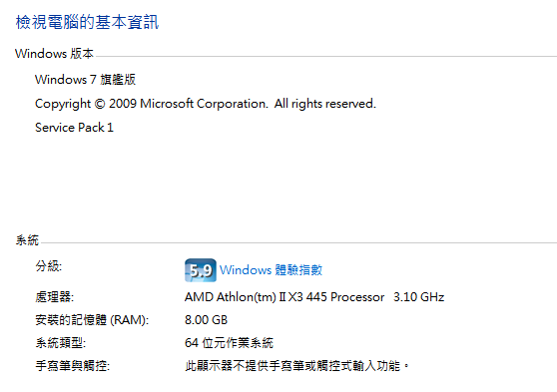
Task: Click the 檢視電腦的基本資訊 heading
Action: pyautogui.click(x=87, y=22)
